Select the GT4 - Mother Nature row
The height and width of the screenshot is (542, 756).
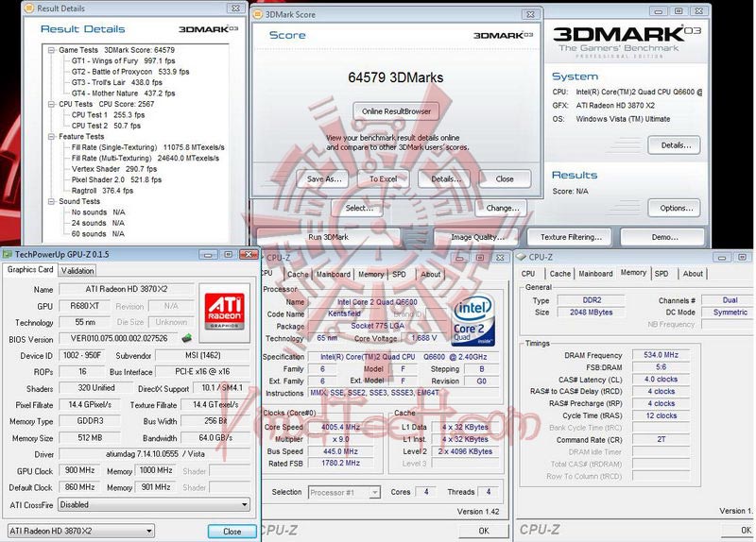[123, 93]
